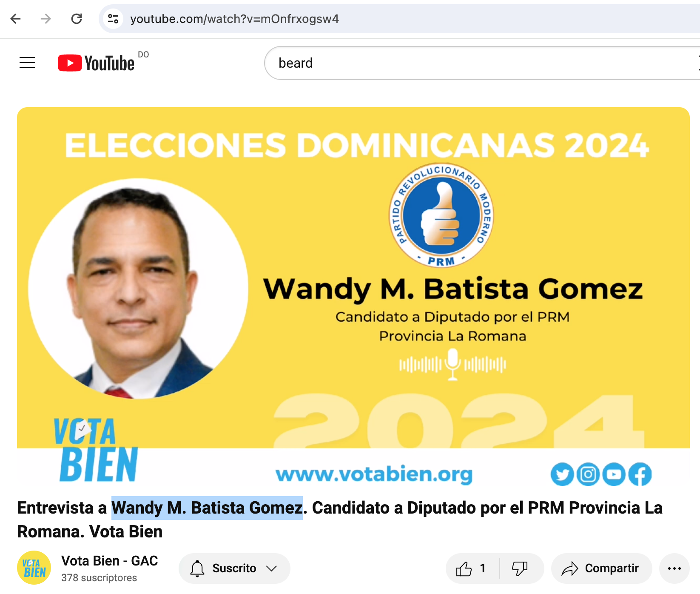Toggle notification bell on Suscrito button
This screenshot has height=594, width=700.
pyautogui.click(x=197, y=568)
